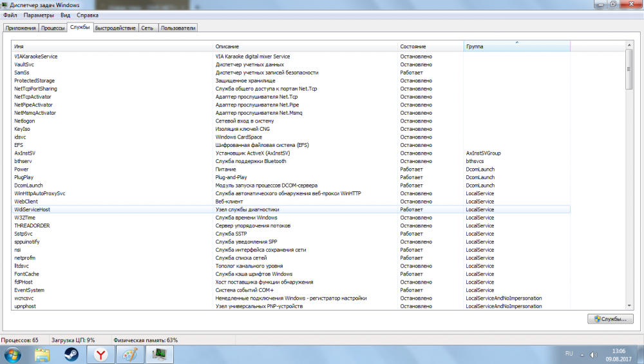Open the Файл menu

coord(10,15)
